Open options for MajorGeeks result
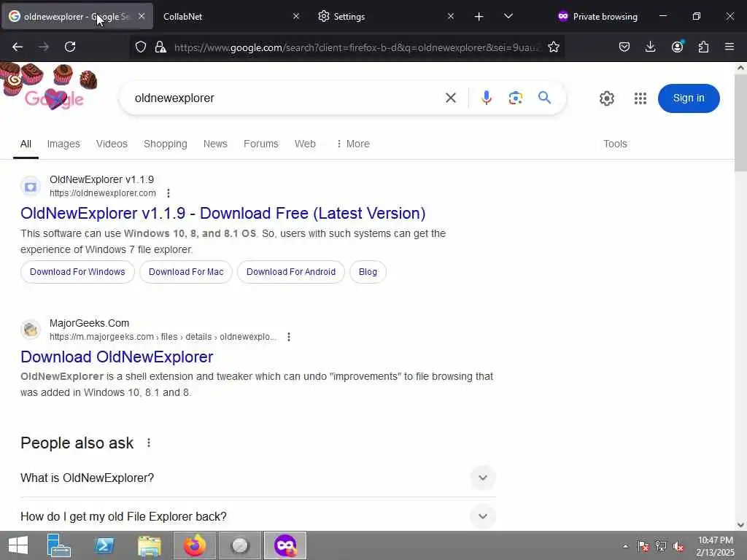The height and width of the screenshot is (560, 747). pyautogui.click(x=289, y=337)
